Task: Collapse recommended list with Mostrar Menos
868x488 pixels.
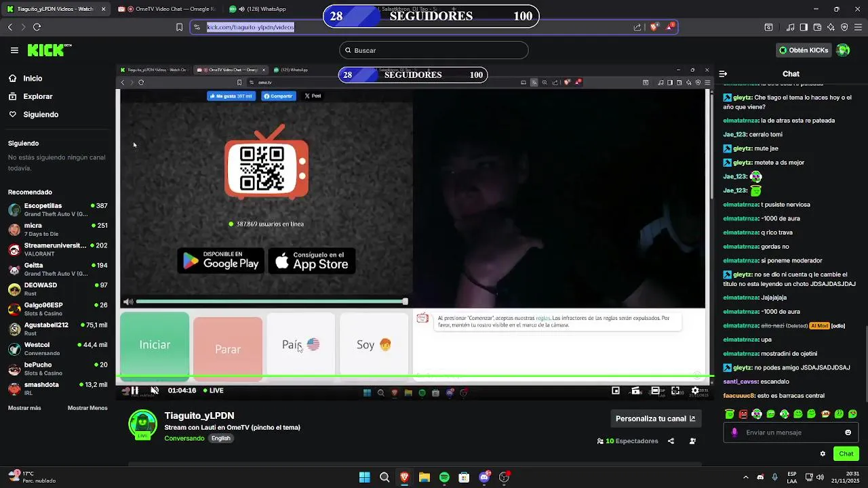Action: tap(87, 408)
